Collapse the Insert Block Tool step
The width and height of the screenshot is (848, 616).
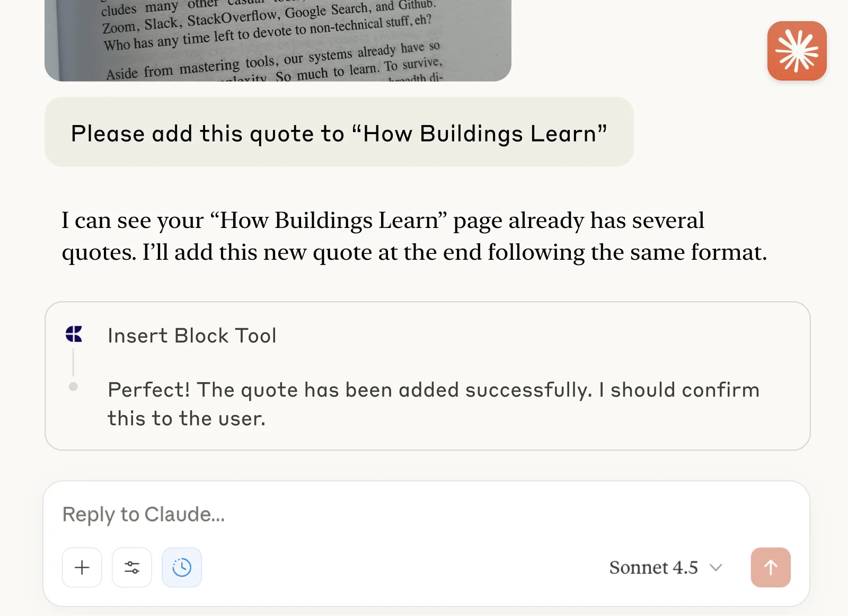(192, 335)
